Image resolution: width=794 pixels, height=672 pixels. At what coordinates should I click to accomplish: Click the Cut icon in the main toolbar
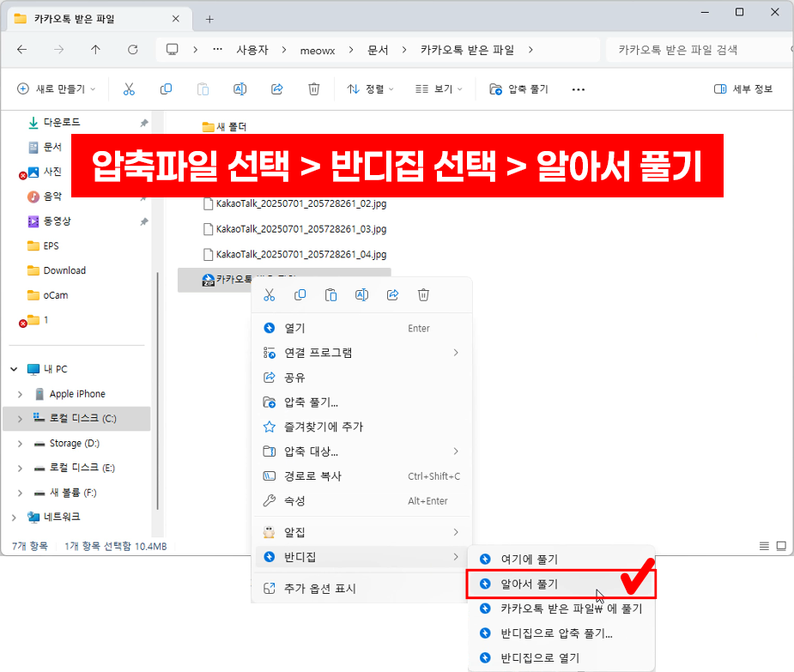(x=129, y=89)
